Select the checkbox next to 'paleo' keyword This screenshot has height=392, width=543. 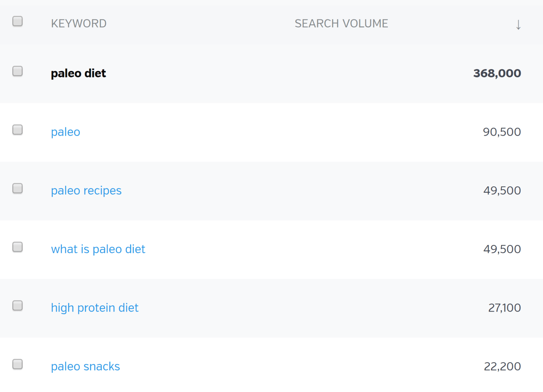[18, 130]
